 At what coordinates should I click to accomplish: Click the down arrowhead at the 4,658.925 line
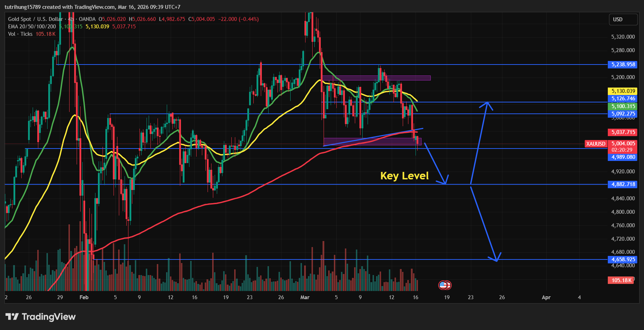pyautogui.click(x=496, y=258)
